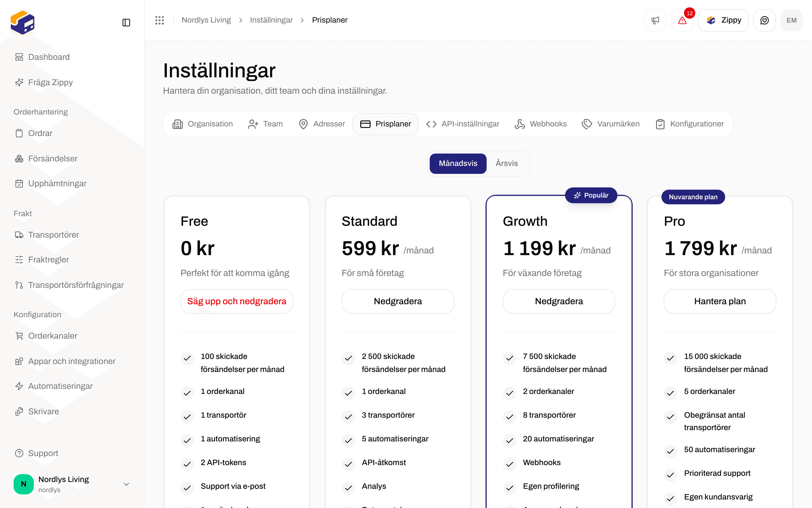Click Säg upp och nedgradera button

point(237,301)
